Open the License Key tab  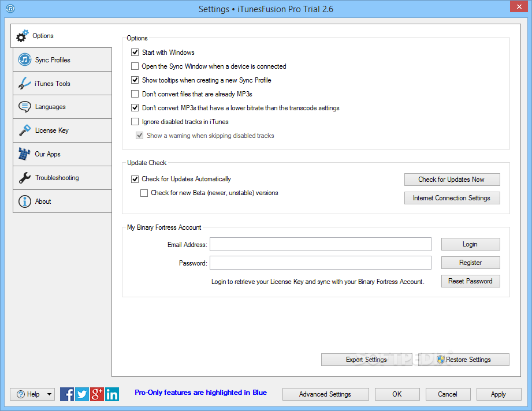pos(62,130)
